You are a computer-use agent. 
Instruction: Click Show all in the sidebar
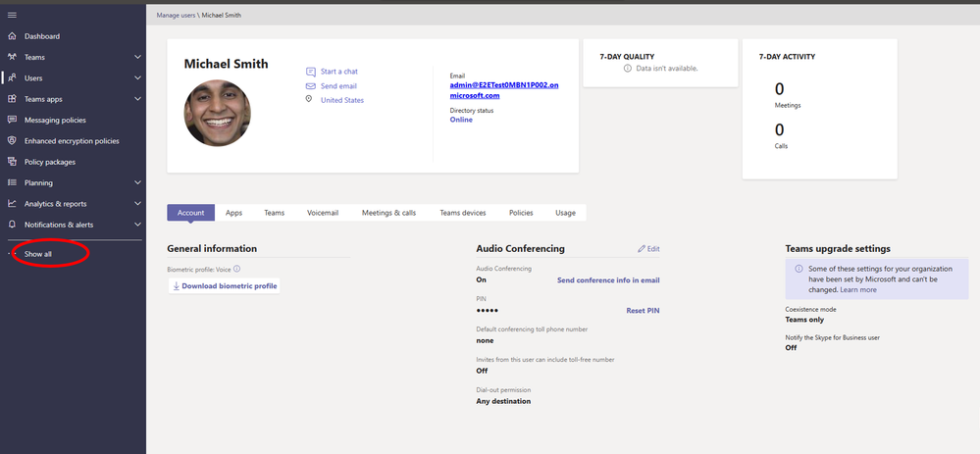click(x=38, y=254)
